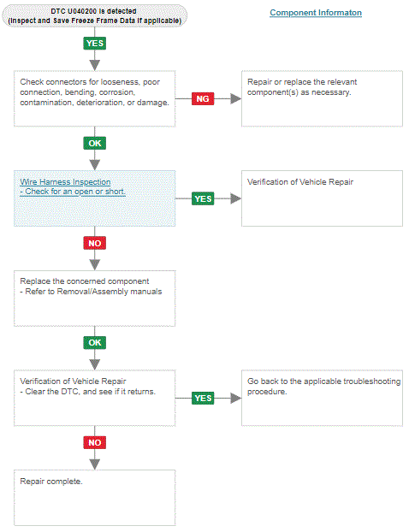
Task: Select the Replace the concerned component box
Action: 95,299
